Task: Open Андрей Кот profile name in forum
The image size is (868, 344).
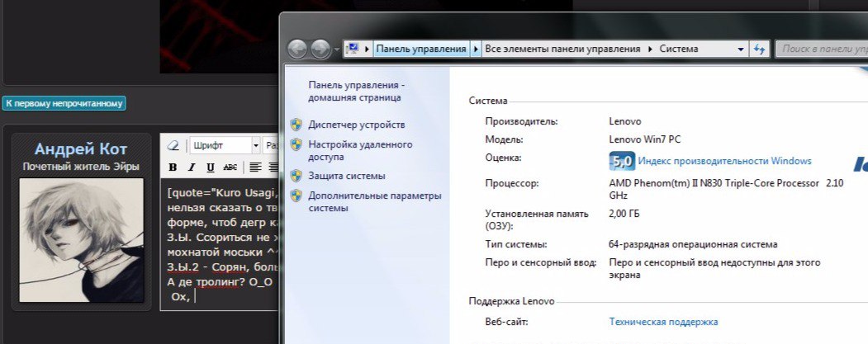Action: pos(81,148)
